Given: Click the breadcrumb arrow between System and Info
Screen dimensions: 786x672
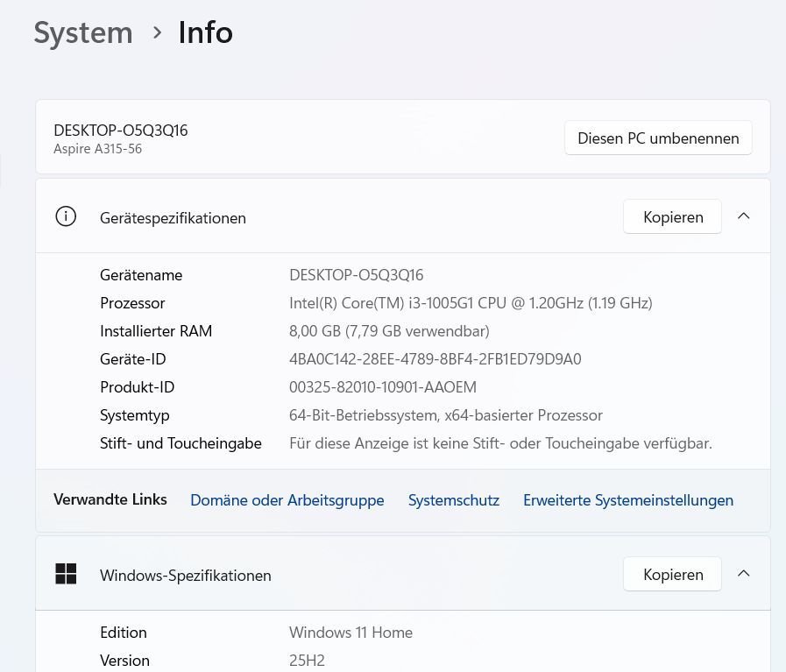Looking at the screenshot, I should pyautogui.click(x=158, y=33).
